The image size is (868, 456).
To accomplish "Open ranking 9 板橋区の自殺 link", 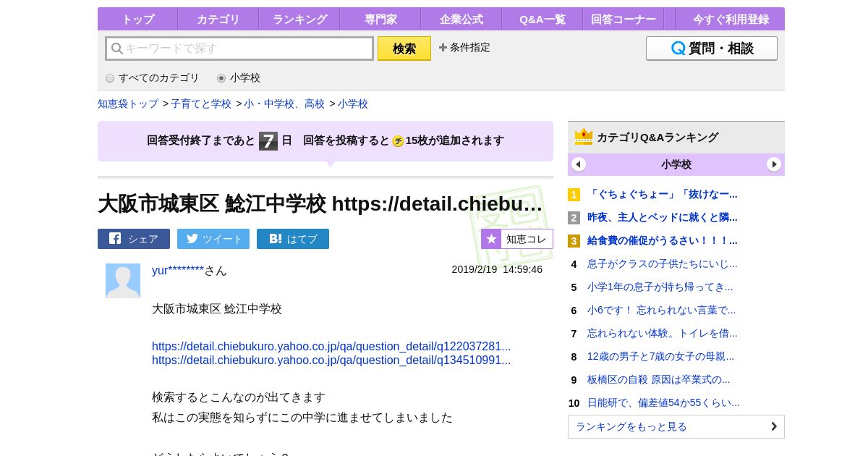I will pyautogui.click(x=659, y=379).
